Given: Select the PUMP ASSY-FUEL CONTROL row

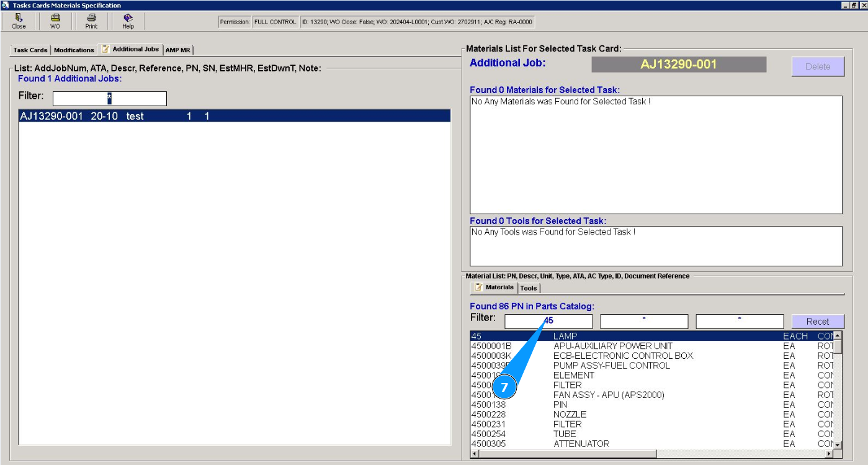Looking at the screenshot, I should [x=651, y=366].
